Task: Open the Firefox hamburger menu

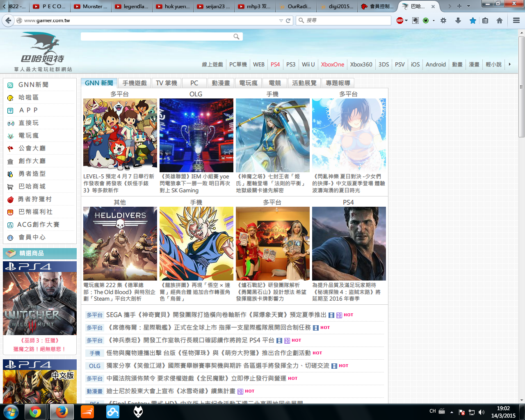Action: point(516,21)
